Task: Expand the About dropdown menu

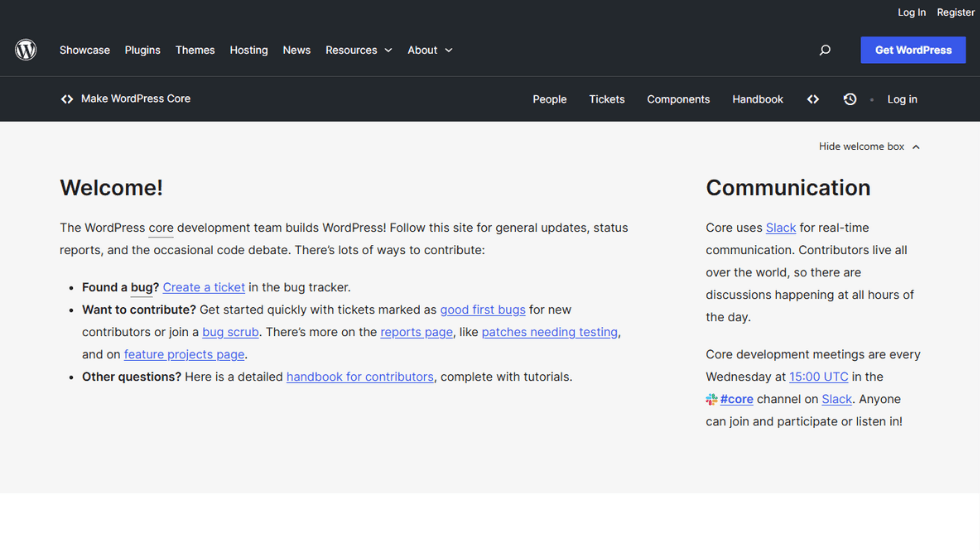Action: click(430, 50)
